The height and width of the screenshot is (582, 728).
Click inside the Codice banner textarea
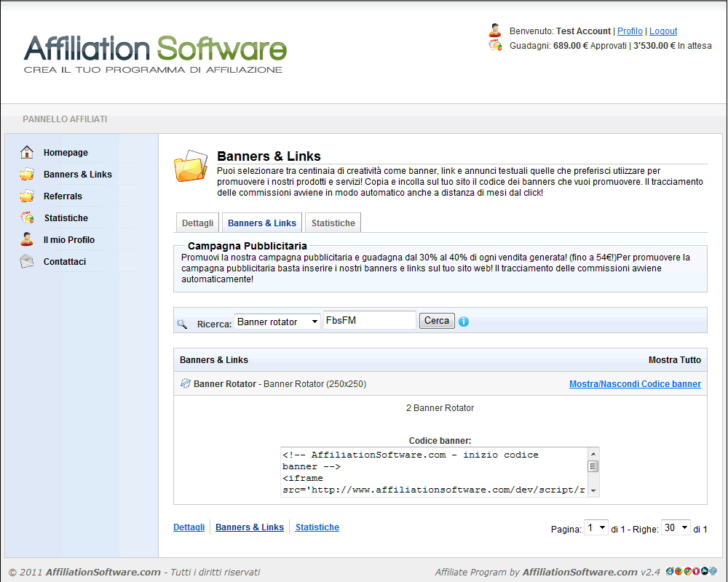pyautogui.click(x=434, y=472)
